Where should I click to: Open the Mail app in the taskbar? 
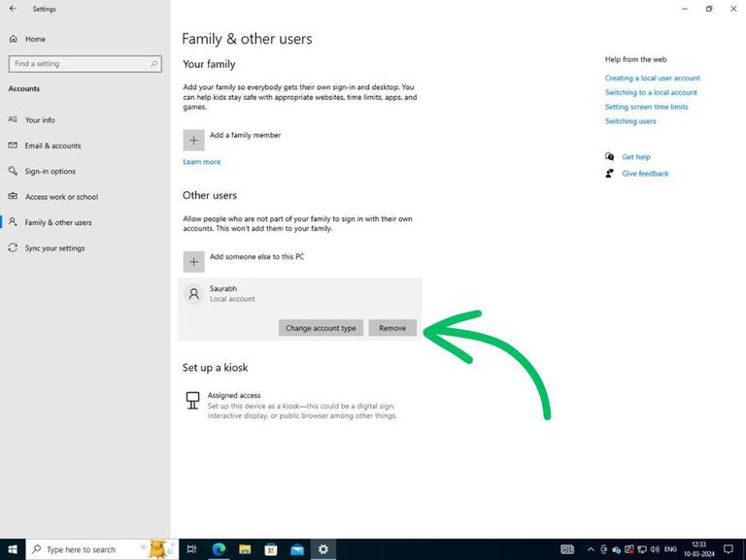[x=297, y=549]
